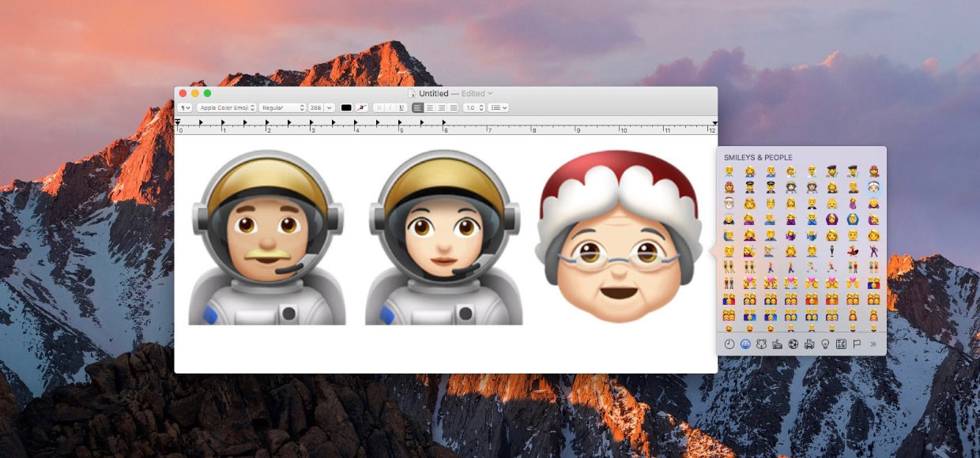Select the Smileys & People category icon
The width and height of the screenshot is (980, 458).
click(745, 344)
